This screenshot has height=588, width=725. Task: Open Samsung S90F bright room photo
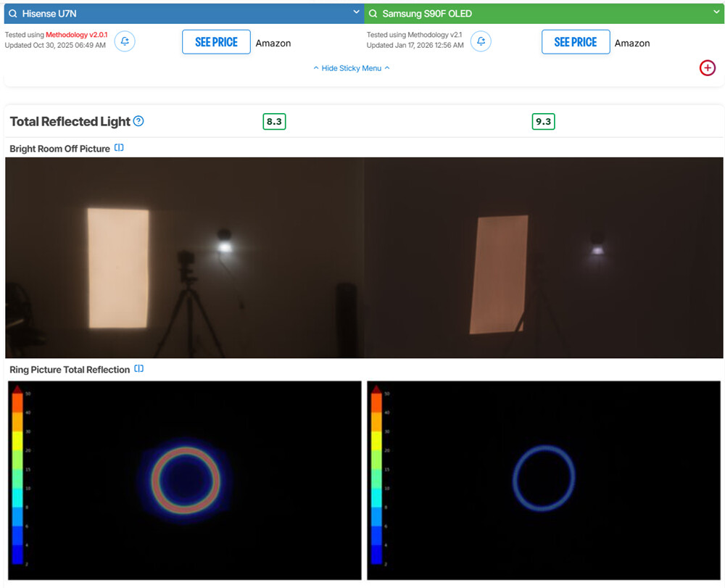pyautogui.click(x=544, y=257)
